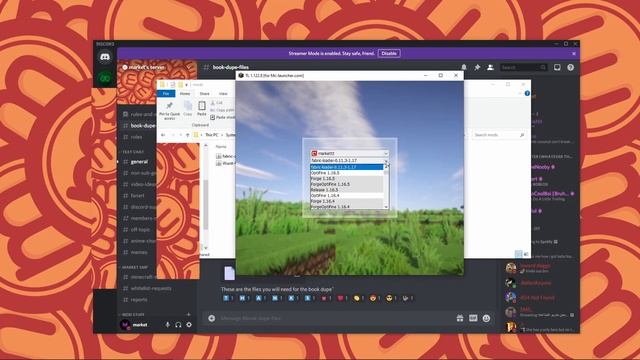640x360 pixels.
Task: Select OptiFine 1.16.4 in version list
Action: click(x=347, y=196)
